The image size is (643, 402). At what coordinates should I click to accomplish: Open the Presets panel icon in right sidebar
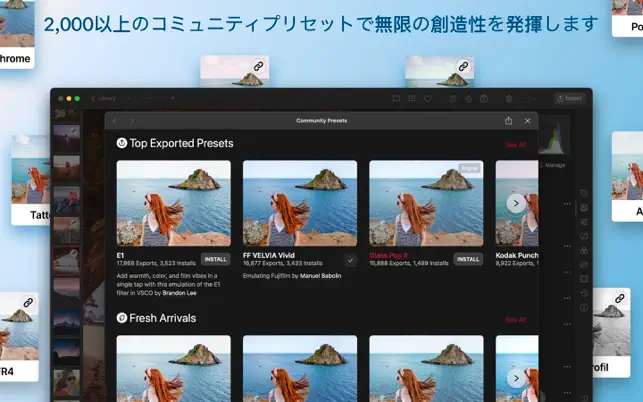click(x=584, y=208)
